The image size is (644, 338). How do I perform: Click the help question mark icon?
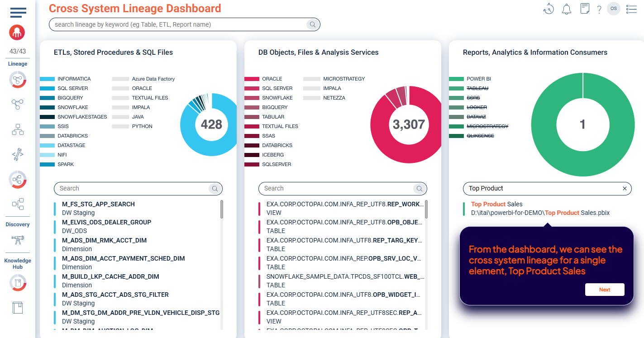(599, 10)
